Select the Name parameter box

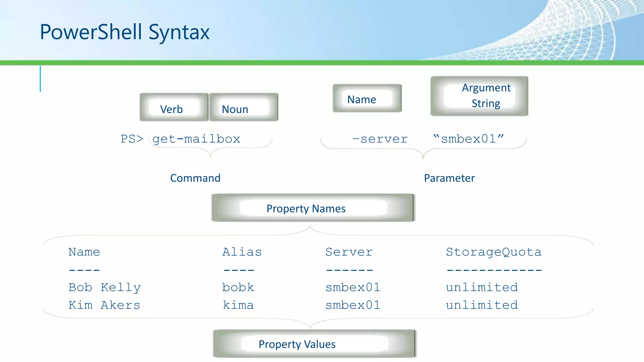tap(367, 99)
